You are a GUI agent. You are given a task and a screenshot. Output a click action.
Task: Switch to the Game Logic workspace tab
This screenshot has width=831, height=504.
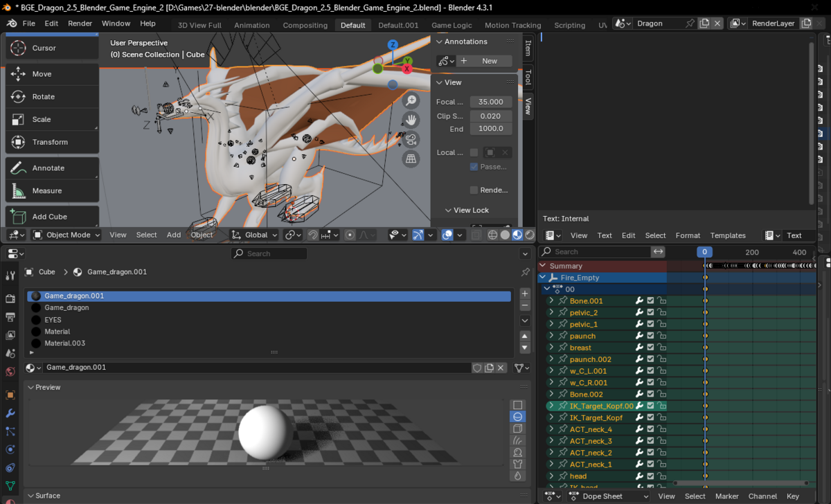452,25
